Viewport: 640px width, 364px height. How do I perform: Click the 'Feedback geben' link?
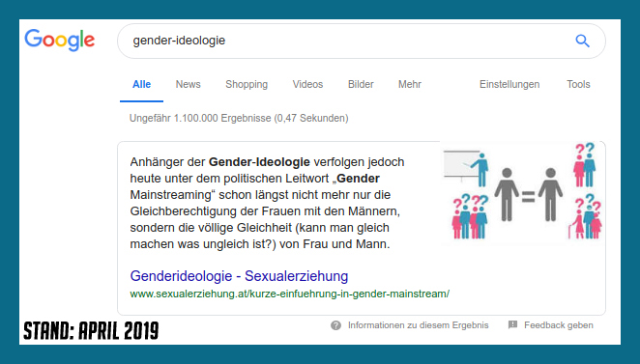[559, 325]
